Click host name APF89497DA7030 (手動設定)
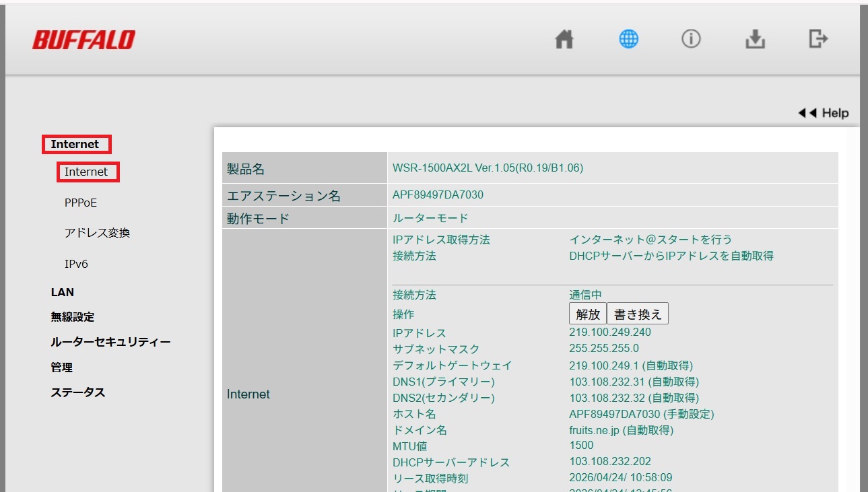Screen dimensions: 868x492 (x=642, y=414)
